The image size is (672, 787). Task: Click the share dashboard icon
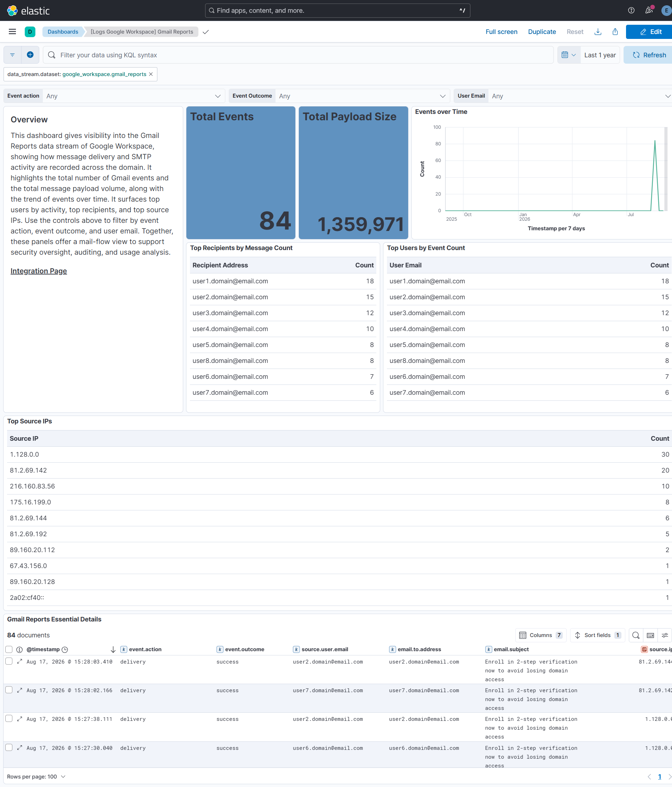coord(615,32)
